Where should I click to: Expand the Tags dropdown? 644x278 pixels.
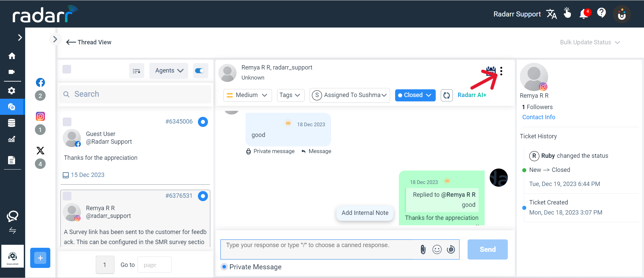[290, 95]
